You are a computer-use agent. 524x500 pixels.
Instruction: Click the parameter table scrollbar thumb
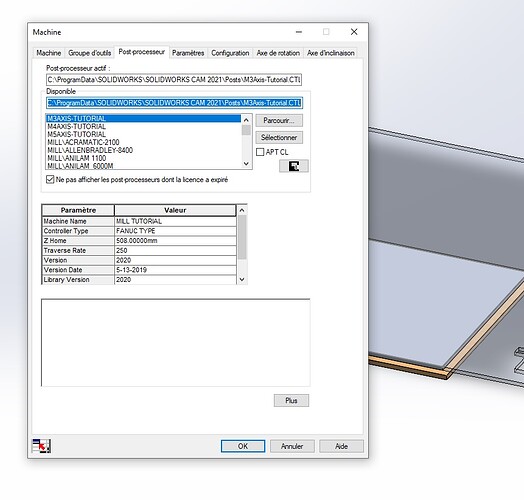pos(242,237)
